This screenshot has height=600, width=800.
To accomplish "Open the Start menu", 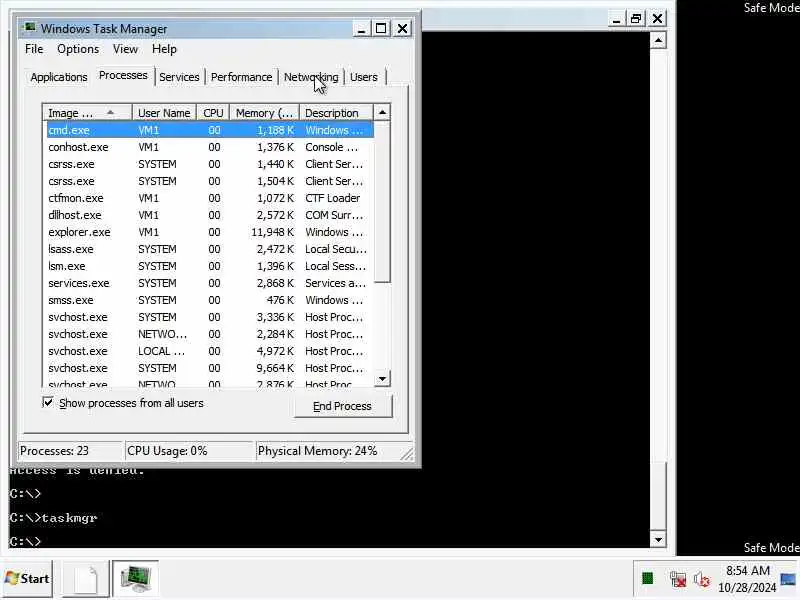I will [27, 579].
